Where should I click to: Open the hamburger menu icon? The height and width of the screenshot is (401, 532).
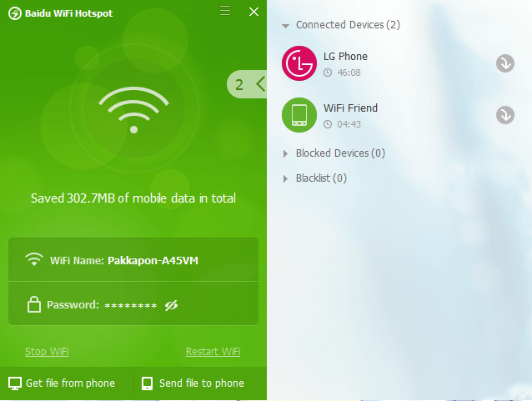[225, 11]
